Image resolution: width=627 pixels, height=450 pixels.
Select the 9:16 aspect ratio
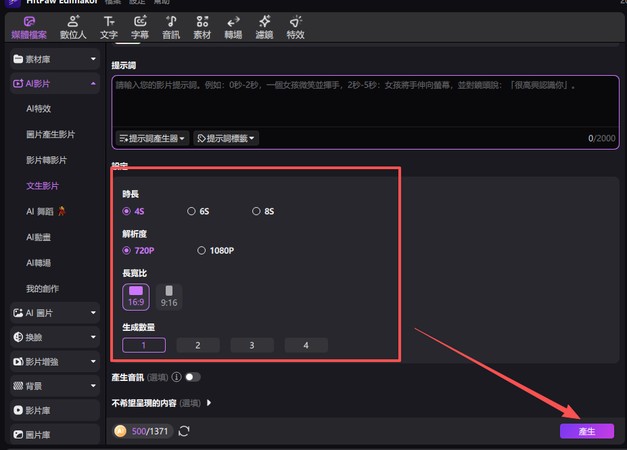click(169, 297)
